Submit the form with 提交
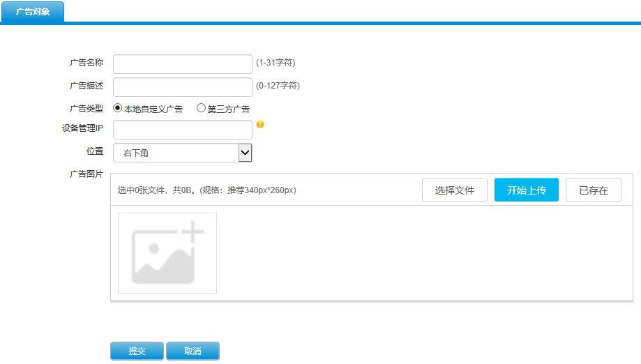 click(x=137, y=351)
